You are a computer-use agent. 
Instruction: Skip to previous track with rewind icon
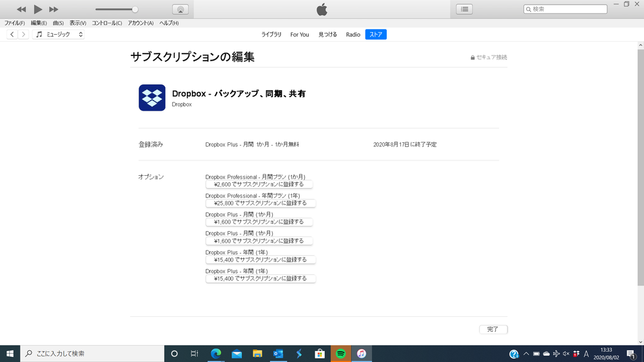21,9
